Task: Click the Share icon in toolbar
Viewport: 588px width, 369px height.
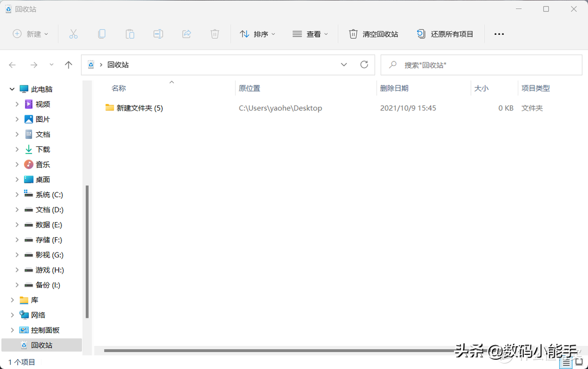Action: coord(186,34)
